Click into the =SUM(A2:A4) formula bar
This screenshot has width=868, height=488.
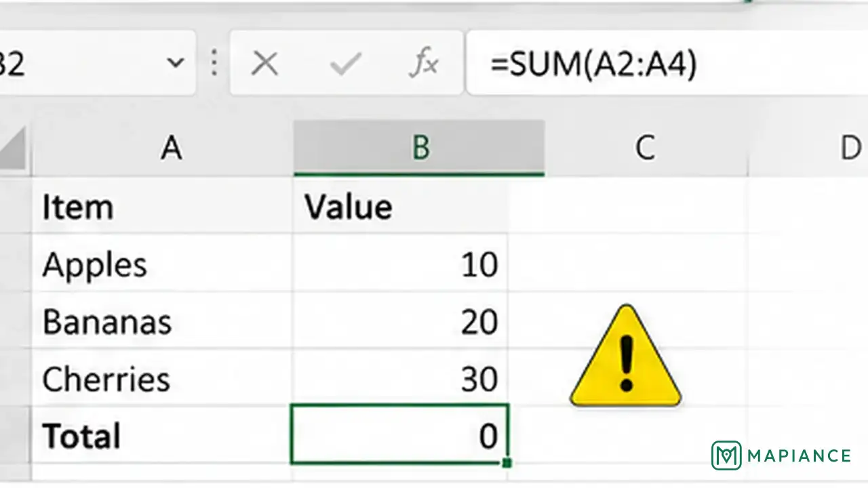point(667,64)
